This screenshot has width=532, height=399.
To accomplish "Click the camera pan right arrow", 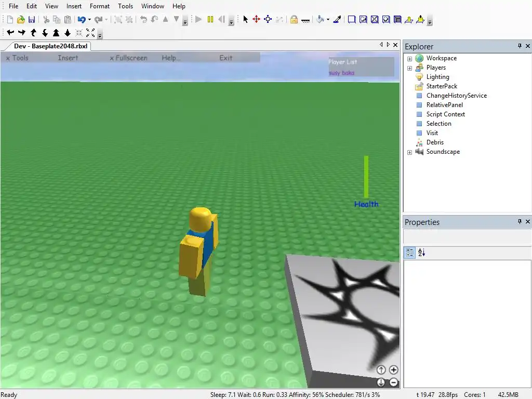I will [x=22, y=33].
